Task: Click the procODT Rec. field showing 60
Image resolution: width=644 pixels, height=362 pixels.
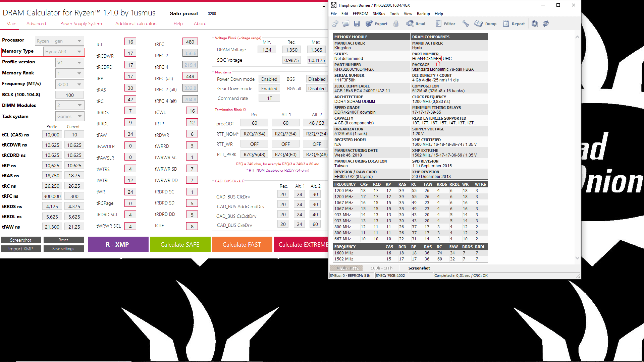Action: [255, 123]
